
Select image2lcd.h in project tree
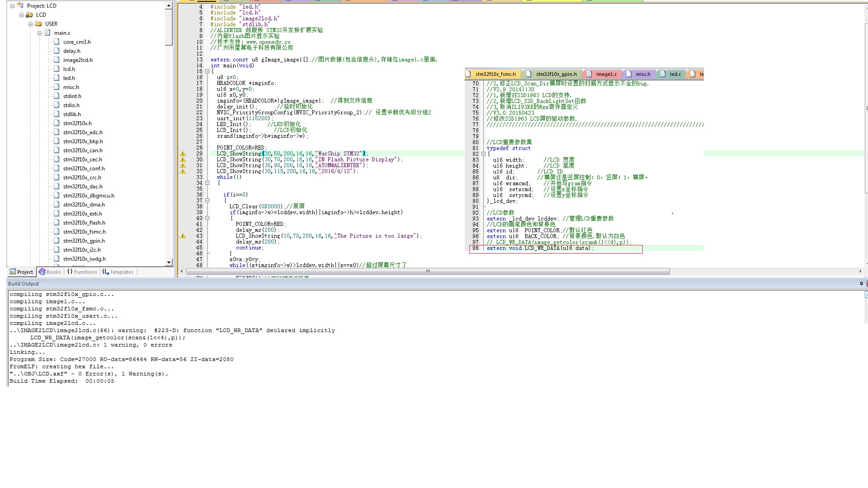[78, 60]
